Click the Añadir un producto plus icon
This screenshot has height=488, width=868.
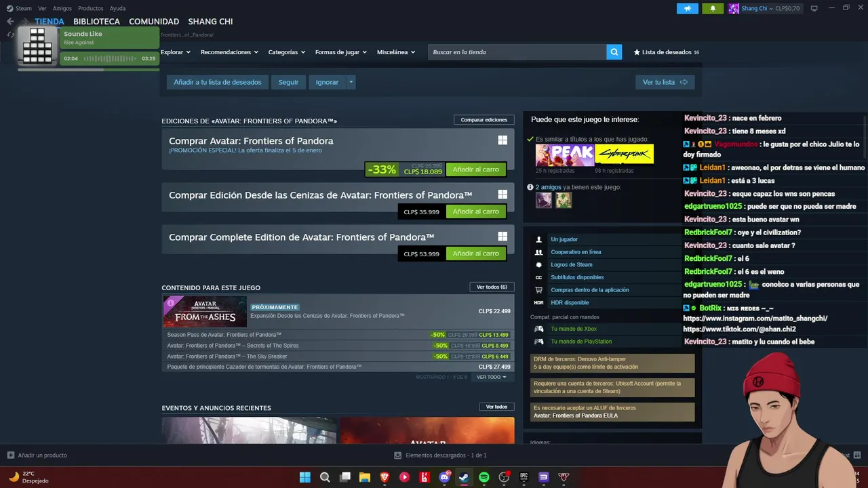10,455
